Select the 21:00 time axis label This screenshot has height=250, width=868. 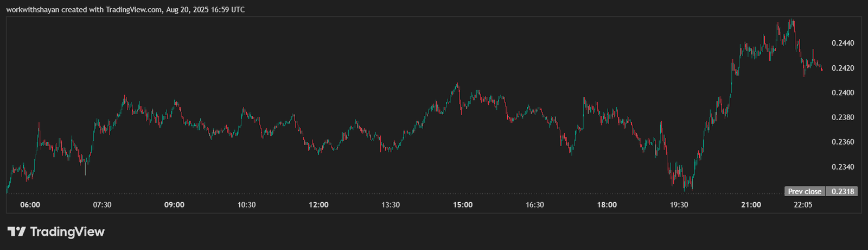click(x=751, y=205)
